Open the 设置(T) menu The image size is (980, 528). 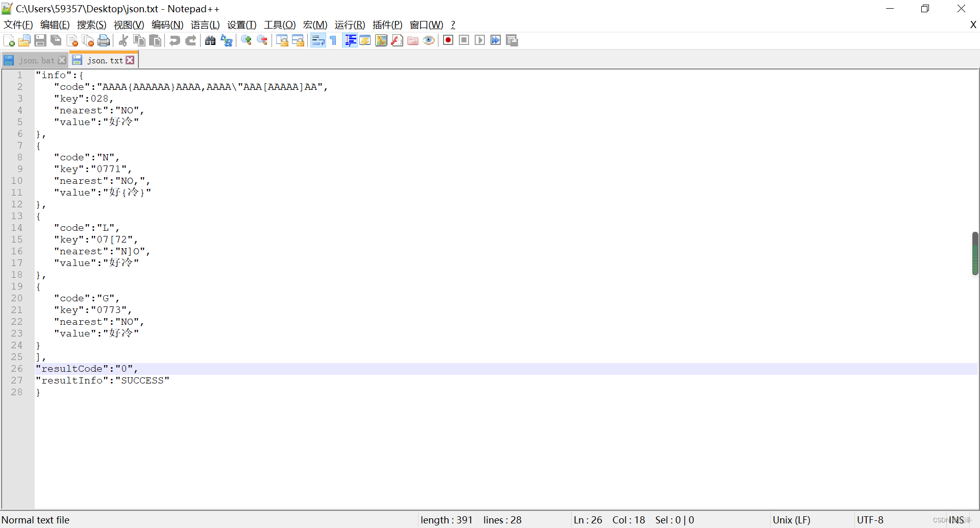click(x=242, y=25)
